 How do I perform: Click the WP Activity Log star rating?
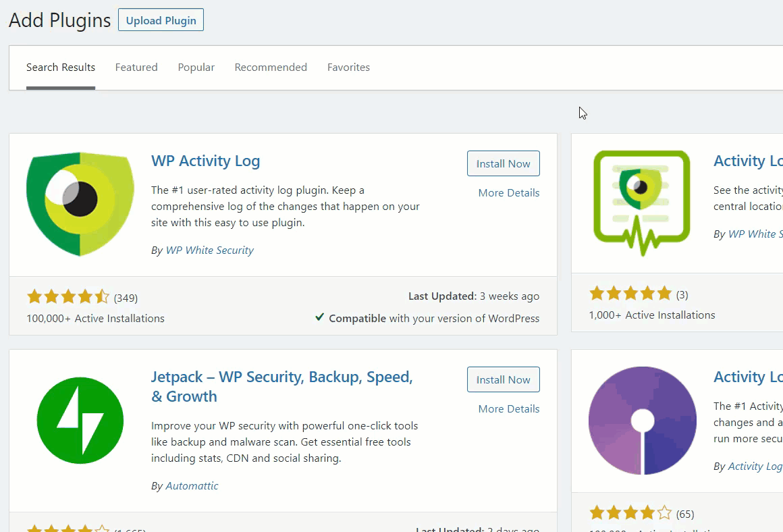point(68,297)
